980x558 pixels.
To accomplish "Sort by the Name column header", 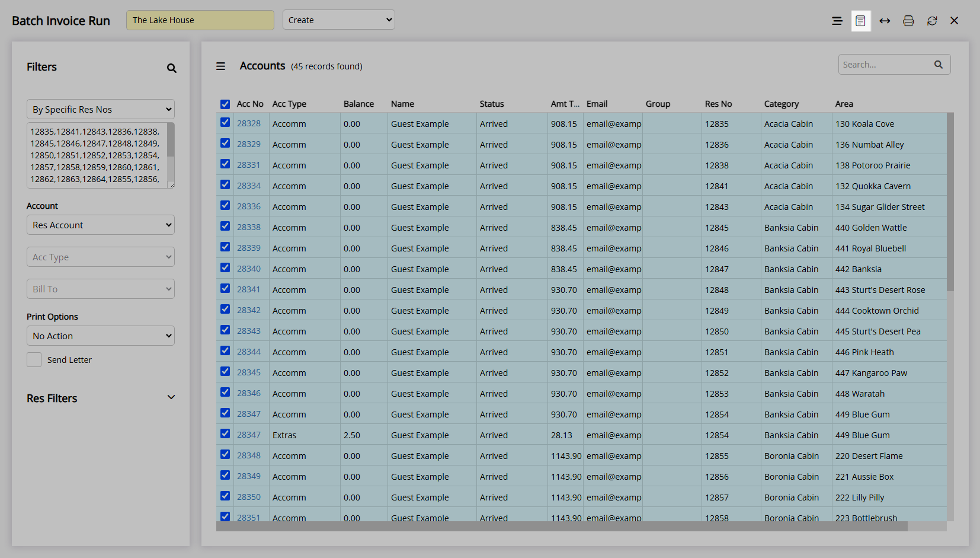I will click(402, 104).
